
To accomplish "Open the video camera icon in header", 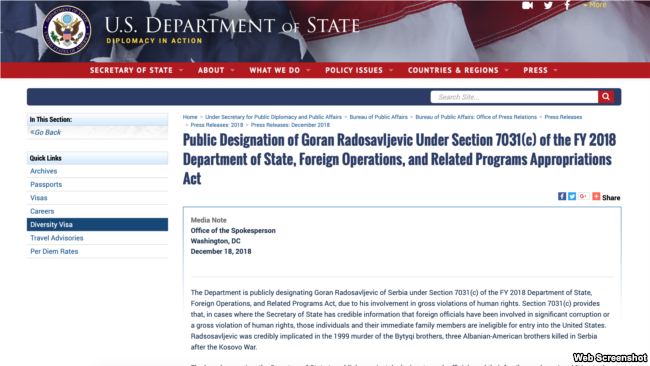I will (527, 5).
